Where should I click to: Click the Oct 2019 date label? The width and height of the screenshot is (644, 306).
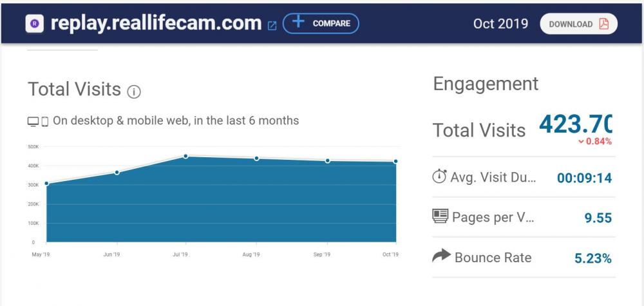[x=500, y=24]
